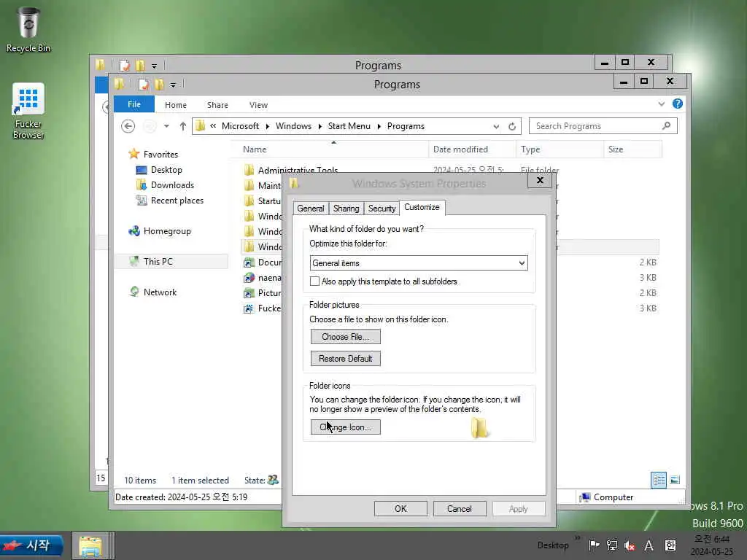Click the quick access Properties icon

click(144, 85)
